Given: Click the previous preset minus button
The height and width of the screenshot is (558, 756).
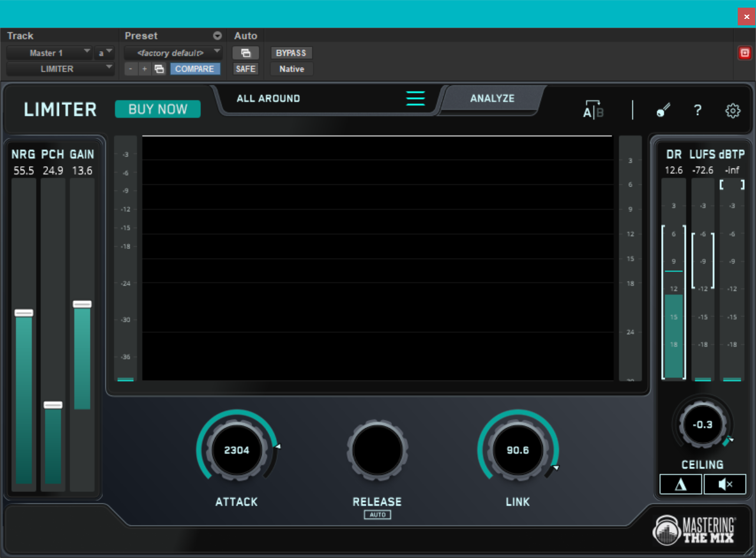Looking at the screenshot, I should pyautogui.click(x=131, y=69).
